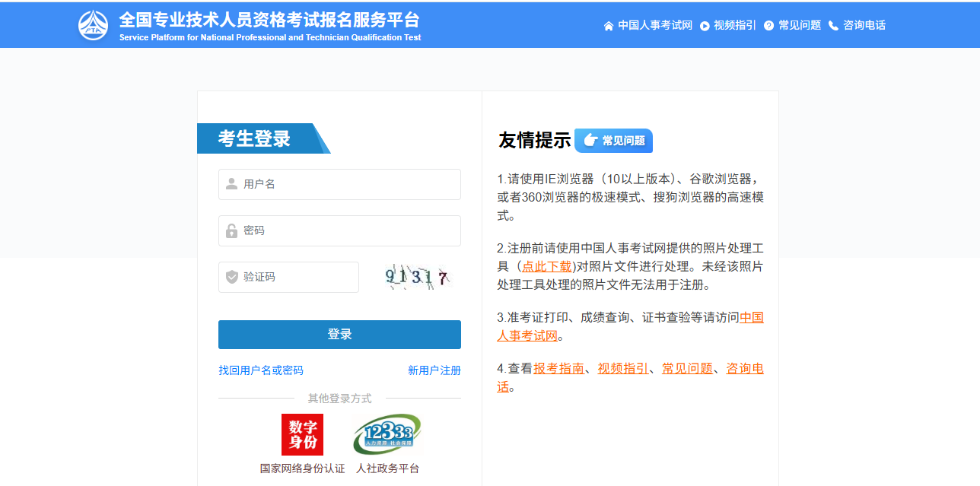Click the thumbs-up 常见问题 badge beside 友情提示
980x486 pixels.
tap(615, 141)
